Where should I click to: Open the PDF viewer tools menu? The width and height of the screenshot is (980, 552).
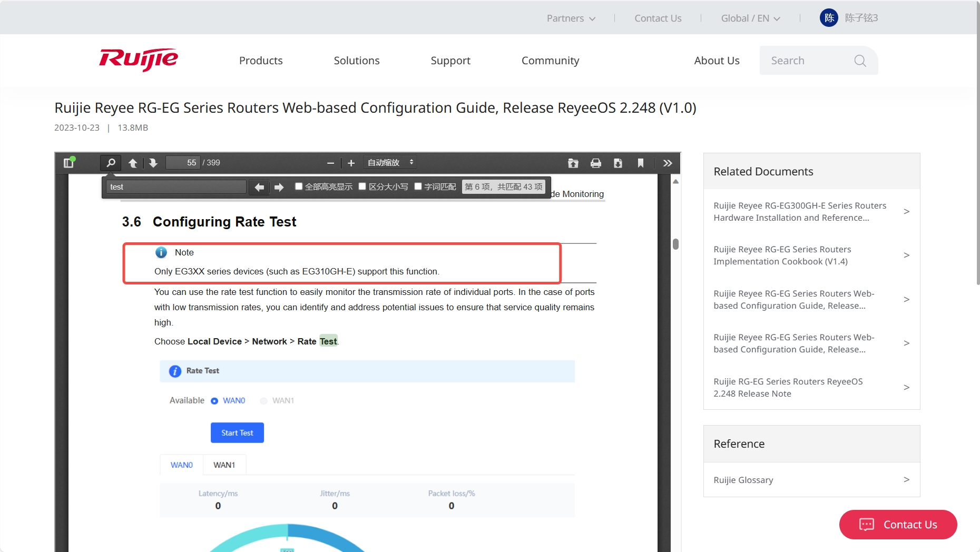pos(668,163)
